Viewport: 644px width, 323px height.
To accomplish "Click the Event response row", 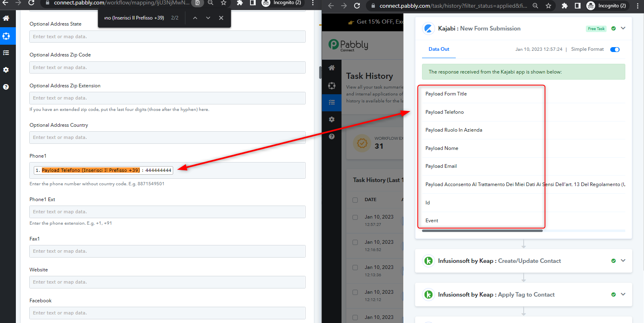I will tap(524, 221).
